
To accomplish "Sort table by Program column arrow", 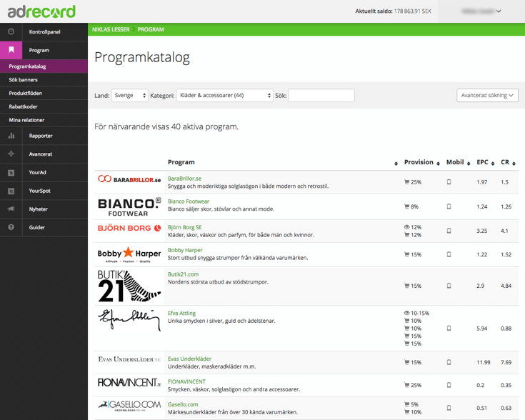I will point(396,164).
